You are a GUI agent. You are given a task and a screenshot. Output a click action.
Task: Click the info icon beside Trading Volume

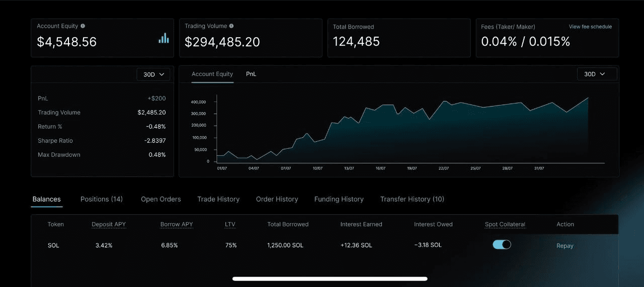(x=231, y=26)
